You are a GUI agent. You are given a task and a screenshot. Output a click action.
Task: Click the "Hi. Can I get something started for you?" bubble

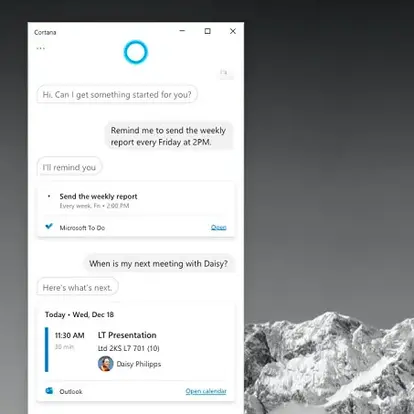click(x=117, y=95)
